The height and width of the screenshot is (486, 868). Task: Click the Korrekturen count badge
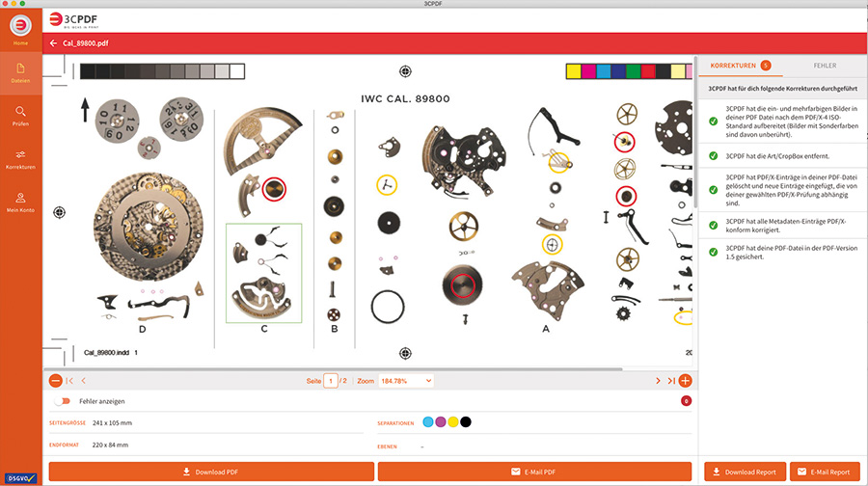[x=766, y=66]
